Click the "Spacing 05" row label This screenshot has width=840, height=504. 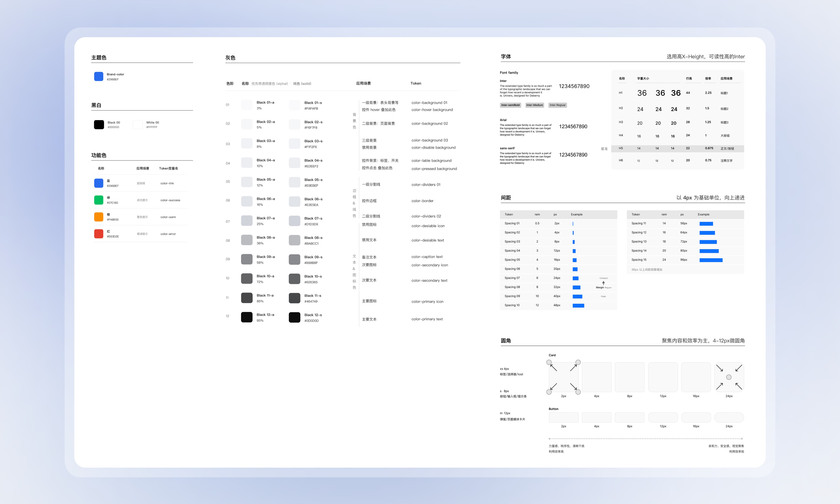pos(512,260)
